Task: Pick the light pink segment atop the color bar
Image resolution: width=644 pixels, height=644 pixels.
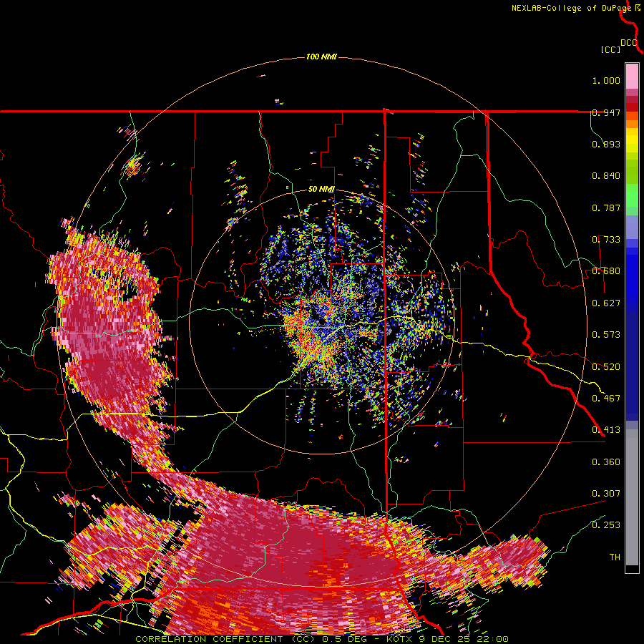Action: [632, 76]
